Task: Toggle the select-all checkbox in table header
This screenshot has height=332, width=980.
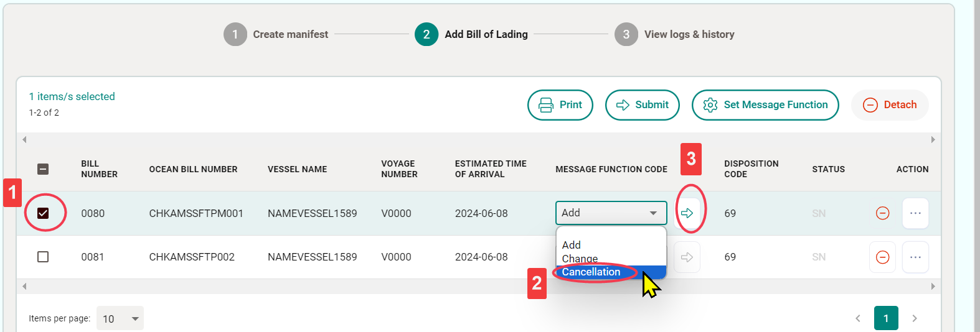Action: click(x=43, y=169)
